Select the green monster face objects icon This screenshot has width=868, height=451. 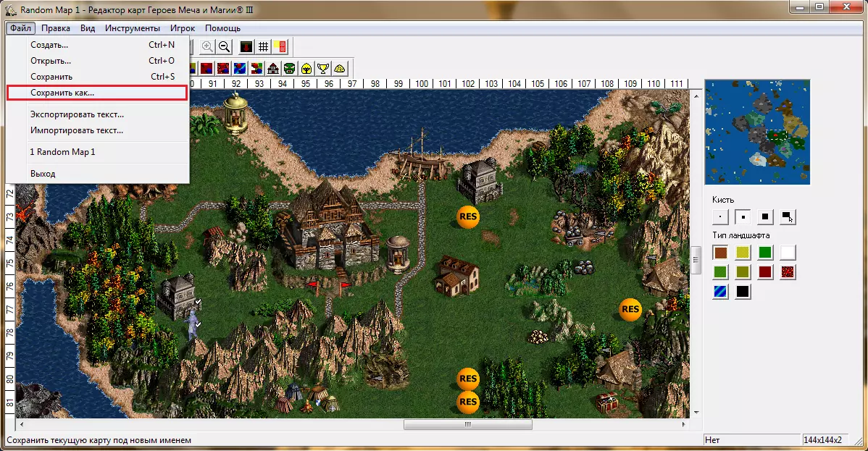coord(290,69)
